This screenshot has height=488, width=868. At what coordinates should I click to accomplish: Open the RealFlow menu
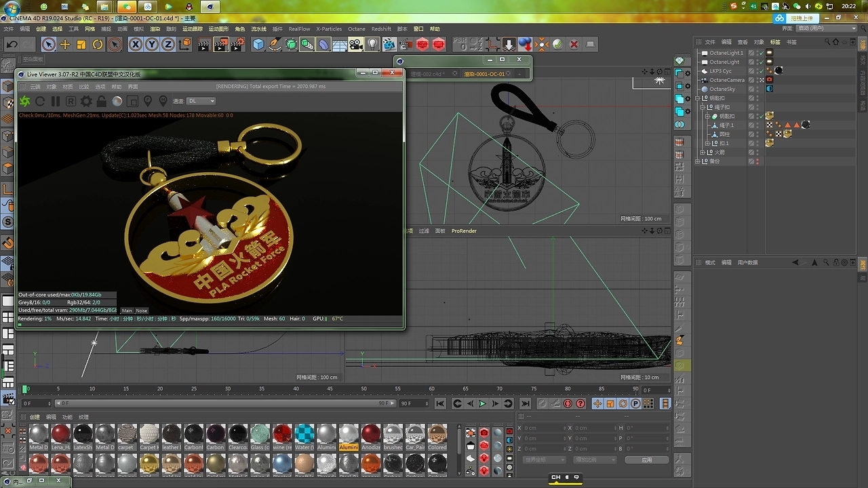pos(299,29)
